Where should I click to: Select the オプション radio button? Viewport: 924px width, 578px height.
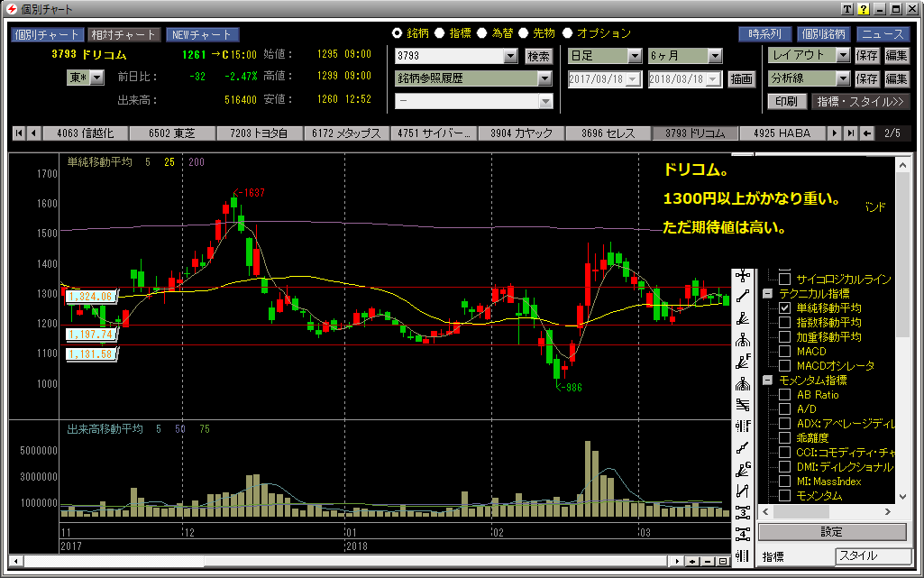tap(568, 33)
